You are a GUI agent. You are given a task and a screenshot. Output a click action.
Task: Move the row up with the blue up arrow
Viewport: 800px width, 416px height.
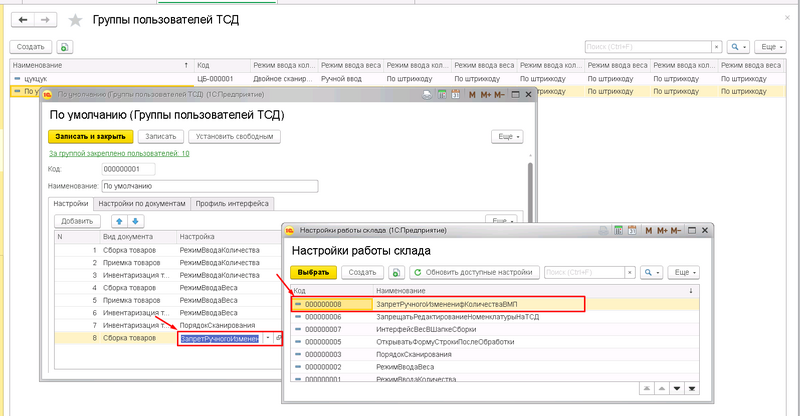(119, 222)
